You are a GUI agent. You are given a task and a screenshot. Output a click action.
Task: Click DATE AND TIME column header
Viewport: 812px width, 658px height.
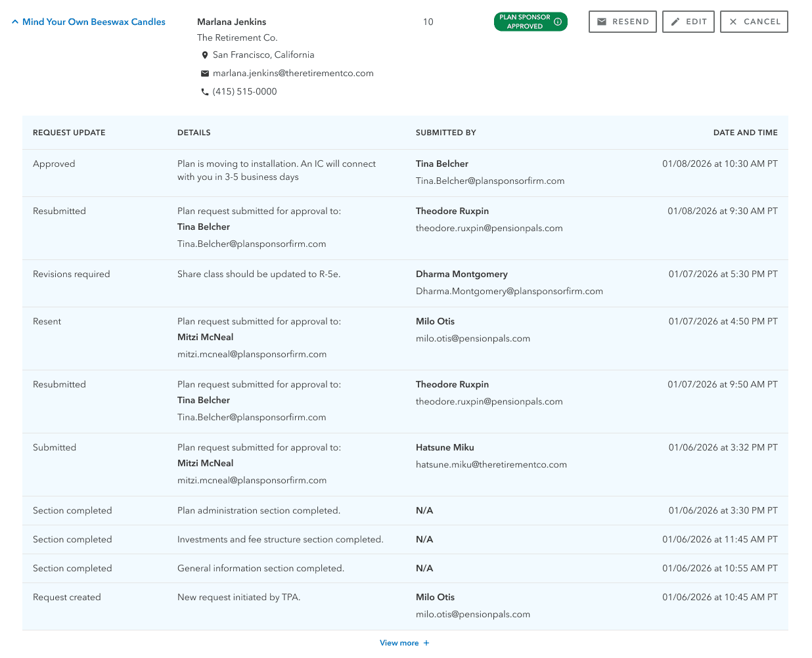pos(746,133)
